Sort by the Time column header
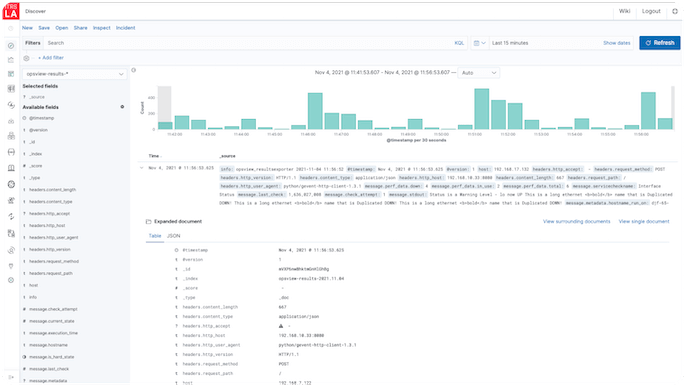 coord(155,156)
